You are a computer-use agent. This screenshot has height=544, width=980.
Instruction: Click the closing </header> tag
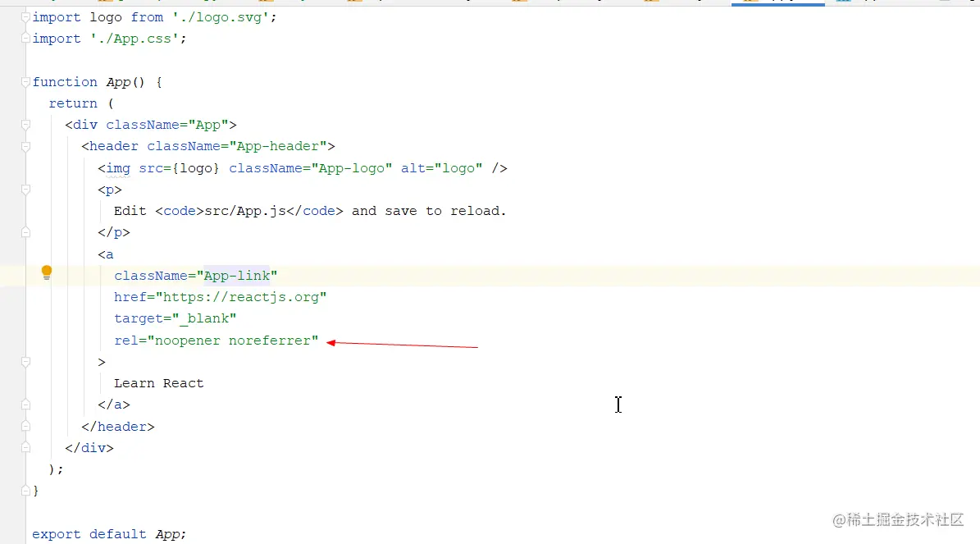117,427
